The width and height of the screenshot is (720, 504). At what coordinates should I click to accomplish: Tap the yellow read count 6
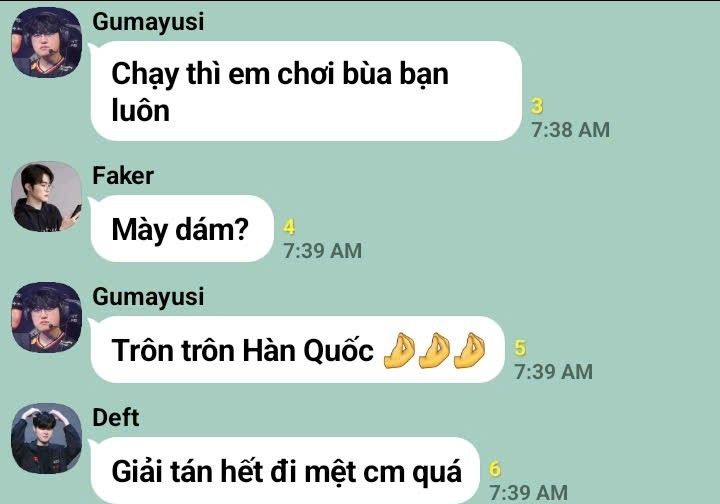tap(495, 469)
